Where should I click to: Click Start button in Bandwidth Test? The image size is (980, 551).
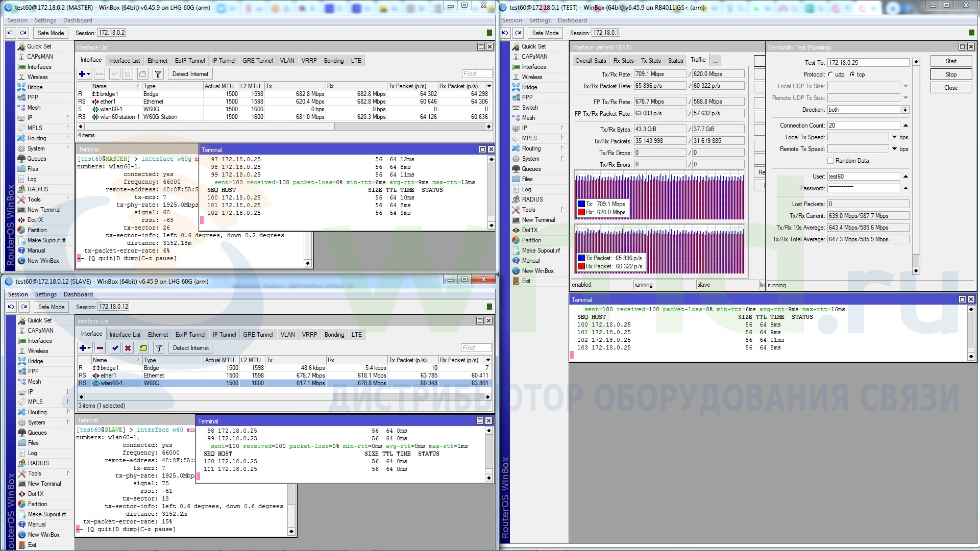pyautogui.click(x=951, y=61)
